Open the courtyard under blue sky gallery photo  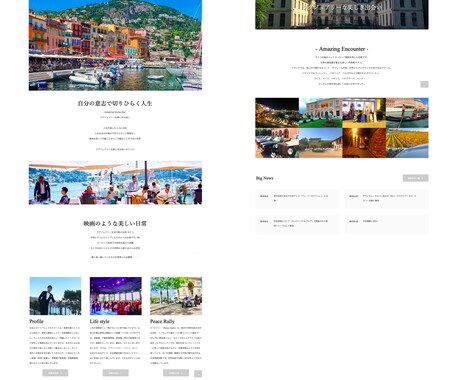click(x=321, y=143)
